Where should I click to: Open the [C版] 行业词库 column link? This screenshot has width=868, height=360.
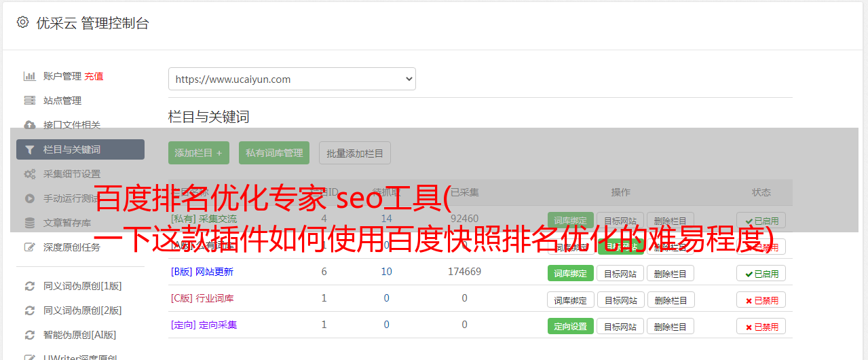(x=202, y=298)
